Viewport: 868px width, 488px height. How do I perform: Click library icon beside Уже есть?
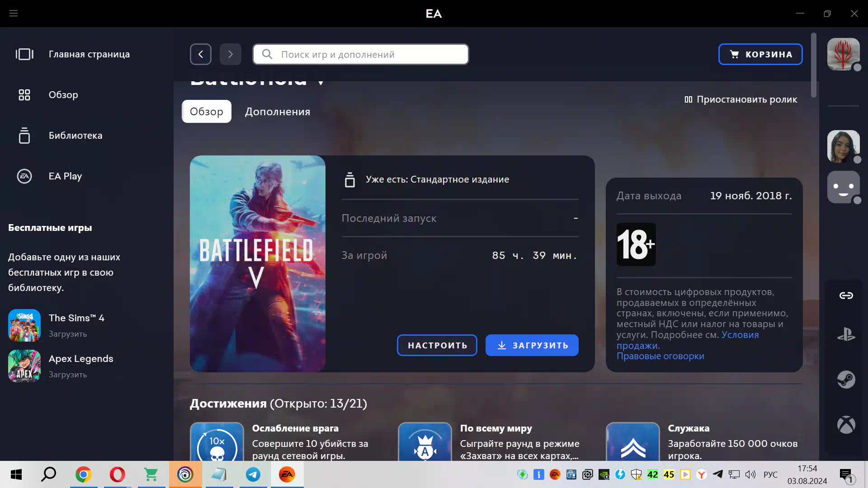pyautogui.click(x=350, y=179)
